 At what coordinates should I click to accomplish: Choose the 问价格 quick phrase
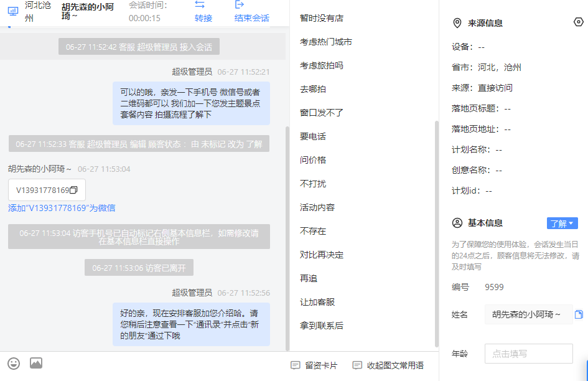(313, 160)
